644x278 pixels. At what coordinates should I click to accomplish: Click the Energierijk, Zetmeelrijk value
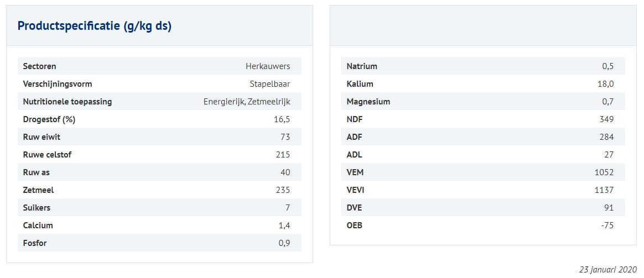click(247, 102)
